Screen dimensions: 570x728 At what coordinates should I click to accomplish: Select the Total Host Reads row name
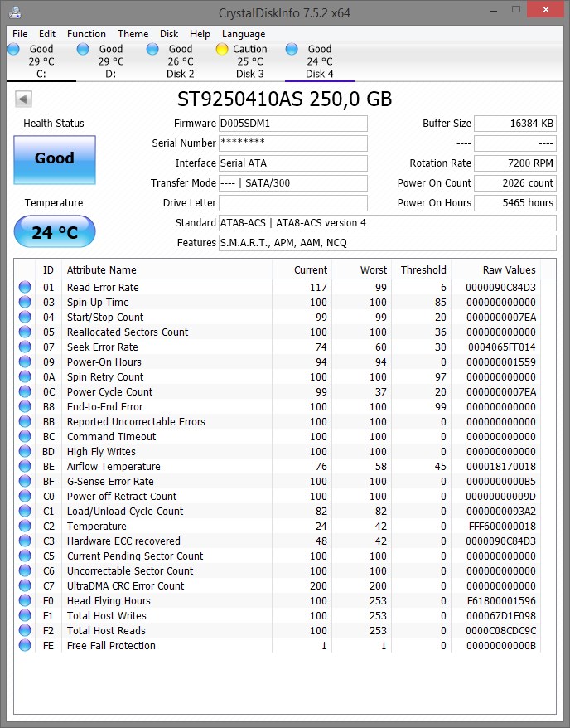(x=106, y=630)
